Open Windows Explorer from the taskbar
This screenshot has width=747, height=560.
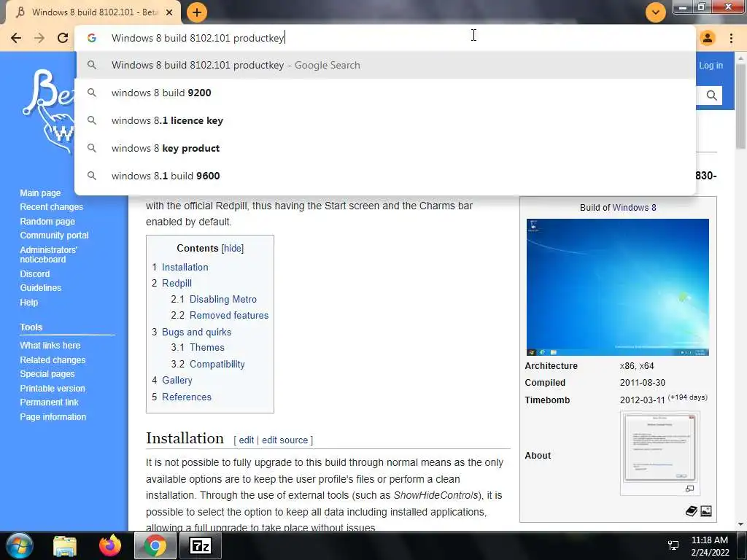(65, 545)
